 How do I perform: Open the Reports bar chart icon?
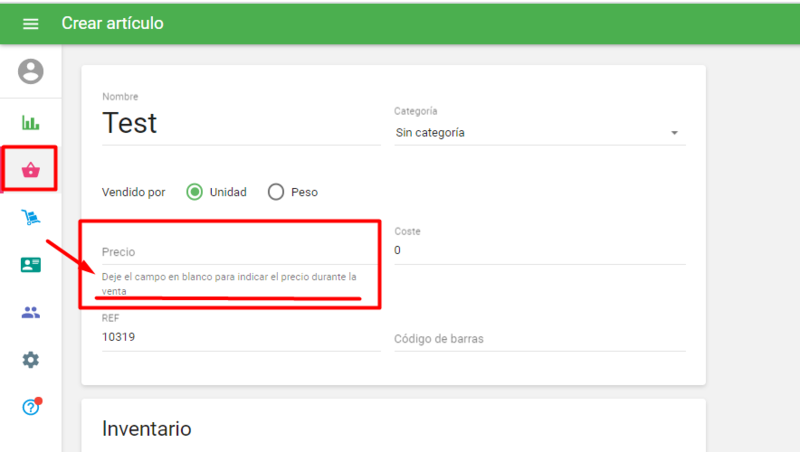pos(31,123)
